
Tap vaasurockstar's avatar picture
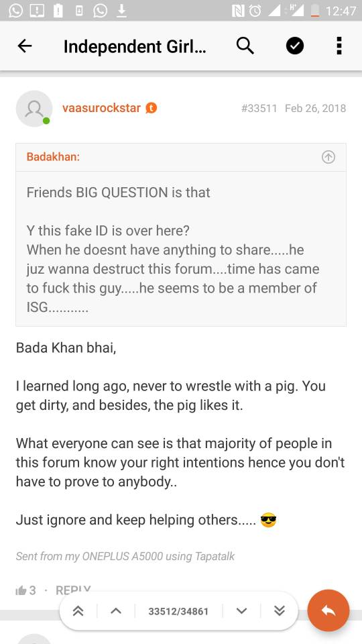34,109
